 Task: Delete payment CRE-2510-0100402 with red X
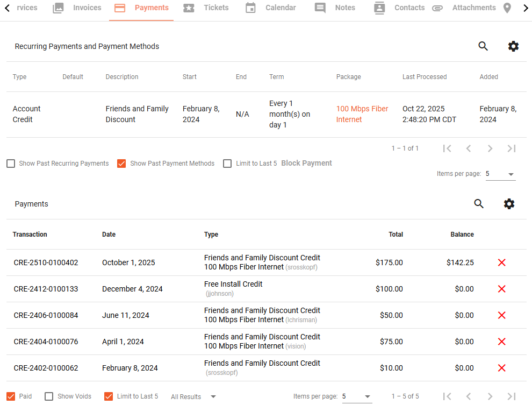pos(501,262)
